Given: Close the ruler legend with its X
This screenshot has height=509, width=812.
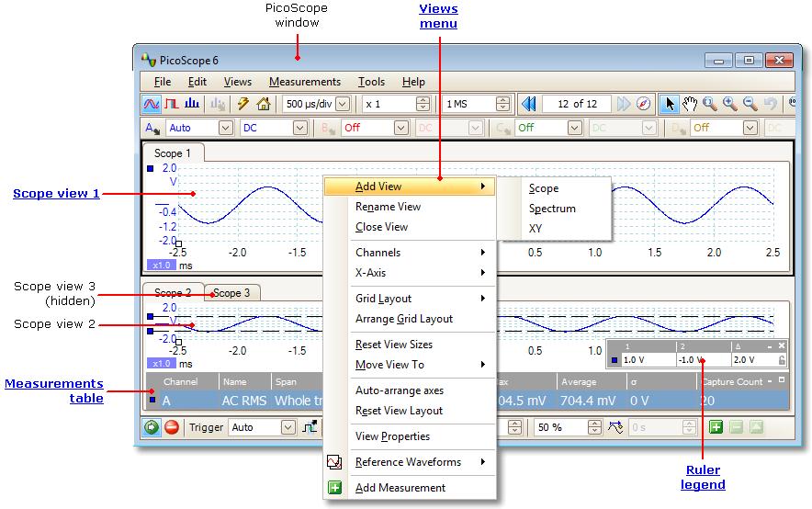Looking at the screenshot, I should click(x=782, y=345).
